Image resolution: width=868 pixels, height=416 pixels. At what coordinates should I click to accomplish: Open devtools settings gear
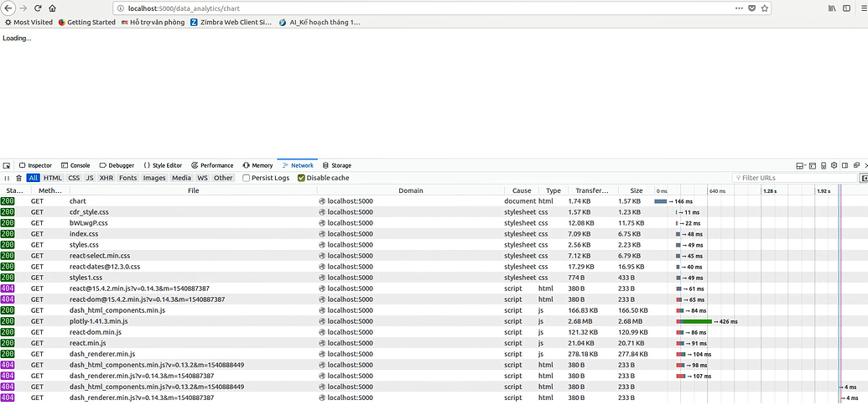834,165
